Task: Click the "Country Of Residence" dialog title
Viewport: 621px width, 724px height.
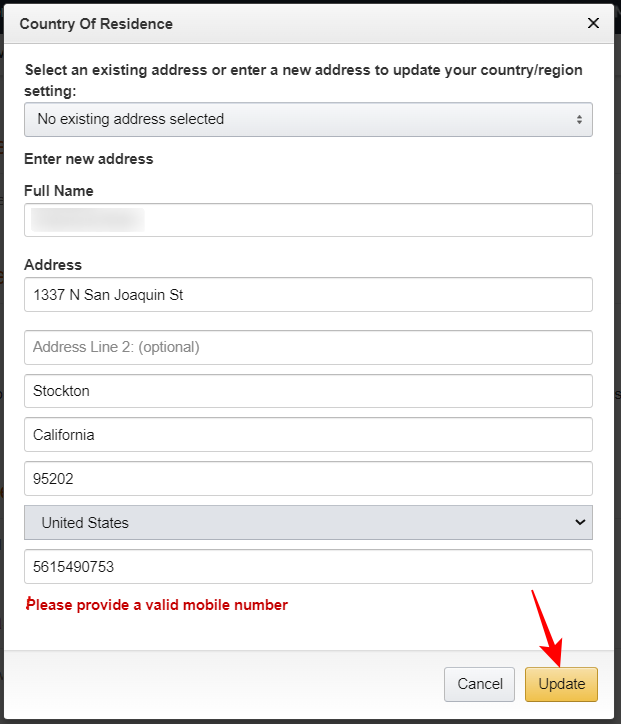Action: coord(96,23)
